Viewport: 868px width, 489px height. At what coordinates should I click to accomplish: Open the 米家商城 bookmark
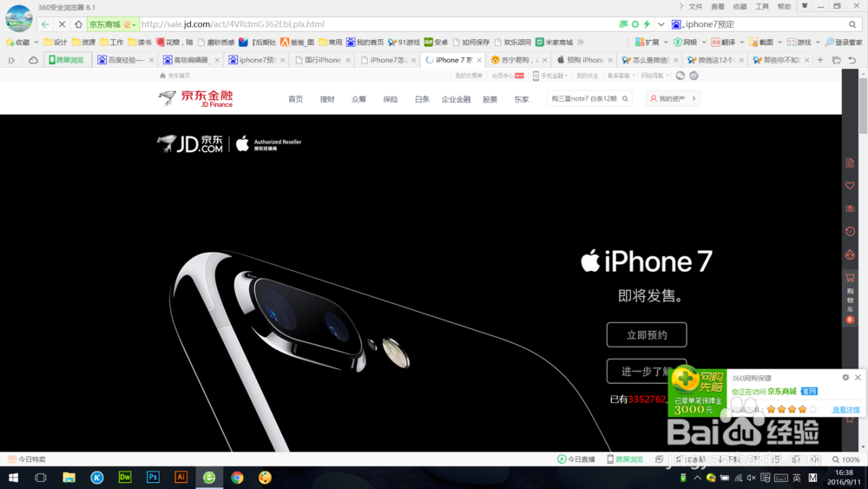(x=554, y=42)
